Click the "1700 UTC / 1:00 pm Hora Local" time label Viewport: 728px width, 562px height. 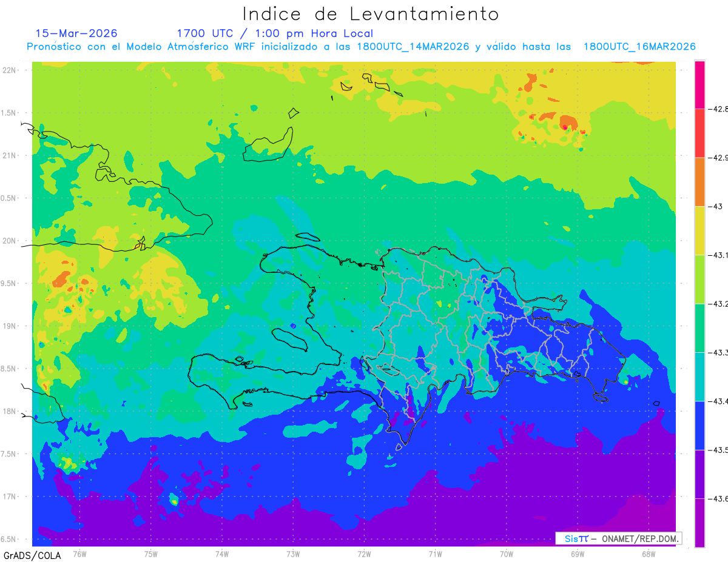[x=275, y=33]
